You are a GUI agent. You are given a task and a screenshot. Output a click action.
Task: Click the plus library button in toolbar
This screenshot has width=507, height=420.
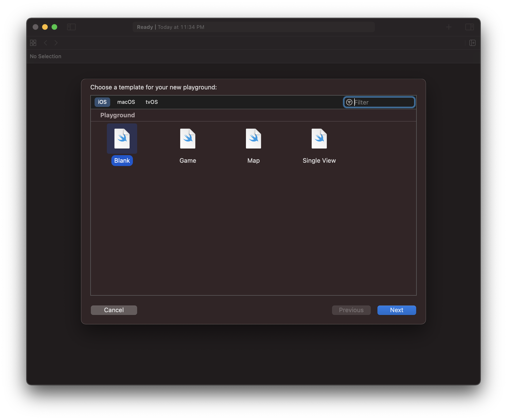pos(449,27)
